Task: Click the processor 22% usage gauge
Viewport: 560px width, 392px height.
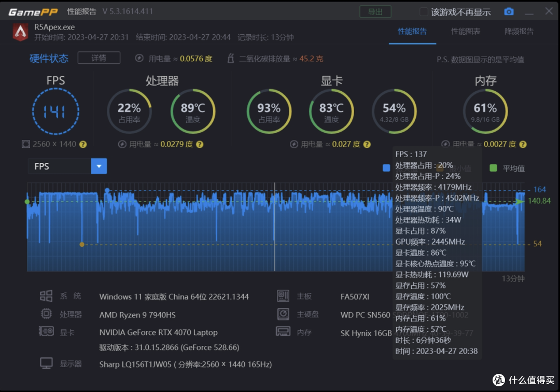Action: 129,111
